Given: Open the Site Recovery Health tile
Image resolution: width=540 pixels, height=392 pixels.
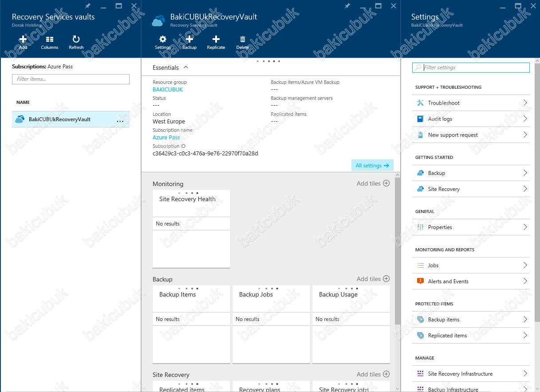Looking at the screenshot, I should (x=191, y=229).
